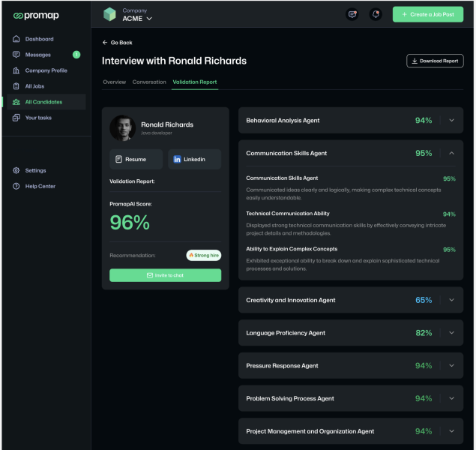Image resolution: width=476 pixels, height=450 pixels.
Task: Expand the Behavioral Analysis Agent section
Action: pyautogui.click(x=451, y=120)
